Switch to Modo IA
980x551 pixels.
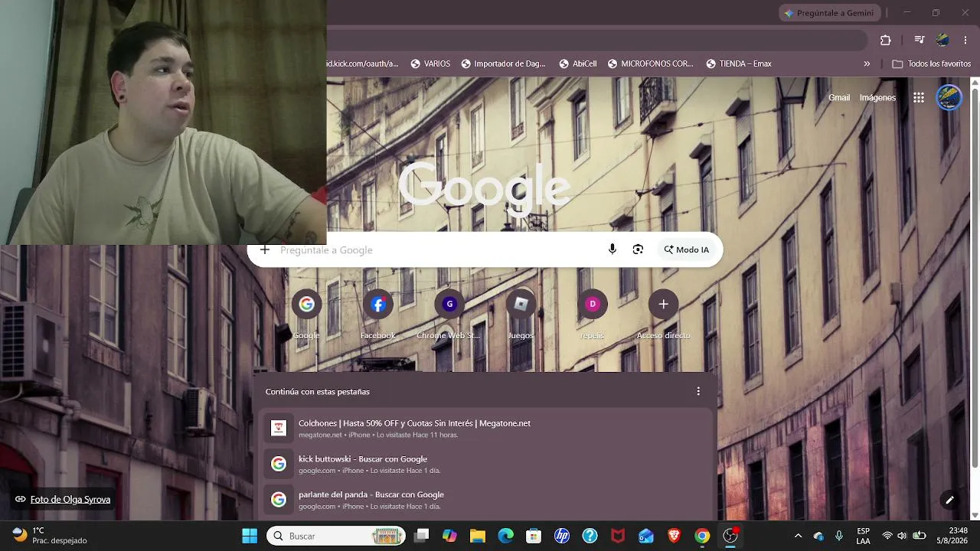coord(687,249)
